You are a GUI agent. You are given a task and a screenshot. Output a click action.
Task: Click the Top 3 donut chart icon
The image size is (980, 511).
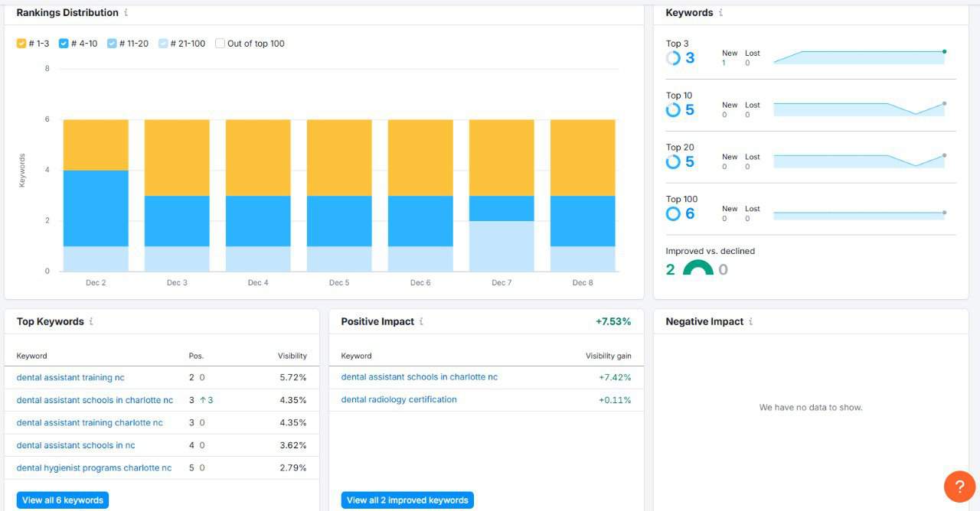(673, 58)
